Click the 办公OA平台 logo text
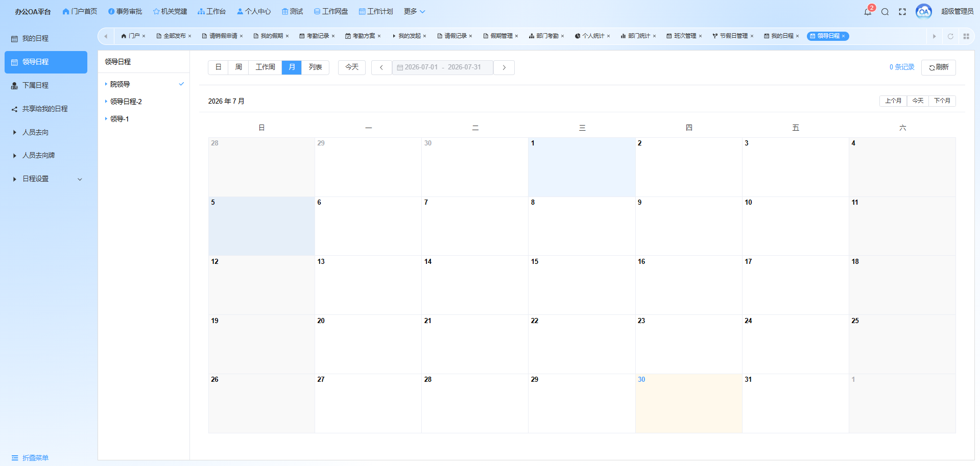 coord(33,12)
